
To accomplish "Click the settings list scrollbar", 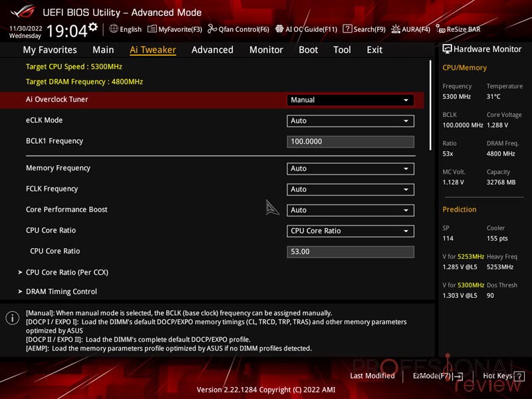I will pos(430,105).
